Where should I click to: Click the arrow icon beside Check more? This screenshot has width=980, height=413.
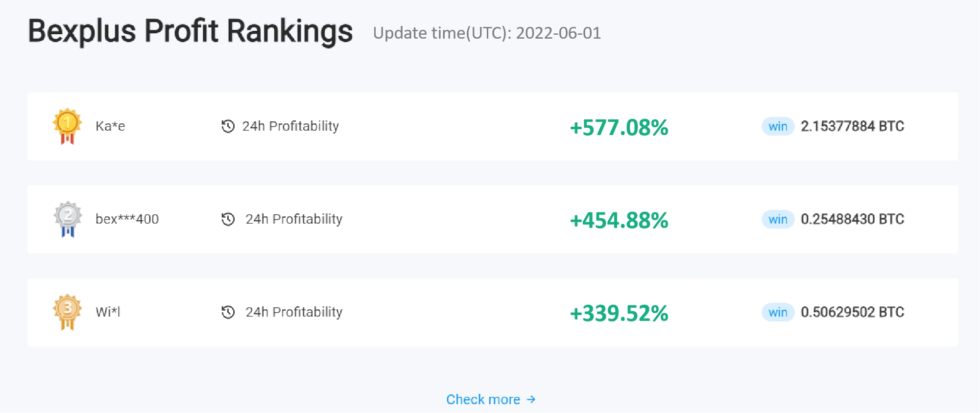click(x=531, y=400)
